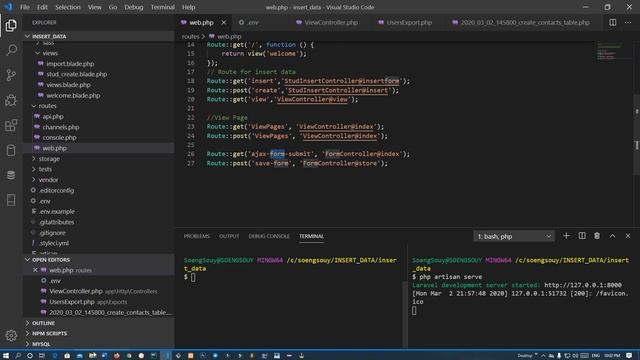640x360 pixels.
Task: Split the editor to the right
Action: pyautogui.click(x=613, y=22)
